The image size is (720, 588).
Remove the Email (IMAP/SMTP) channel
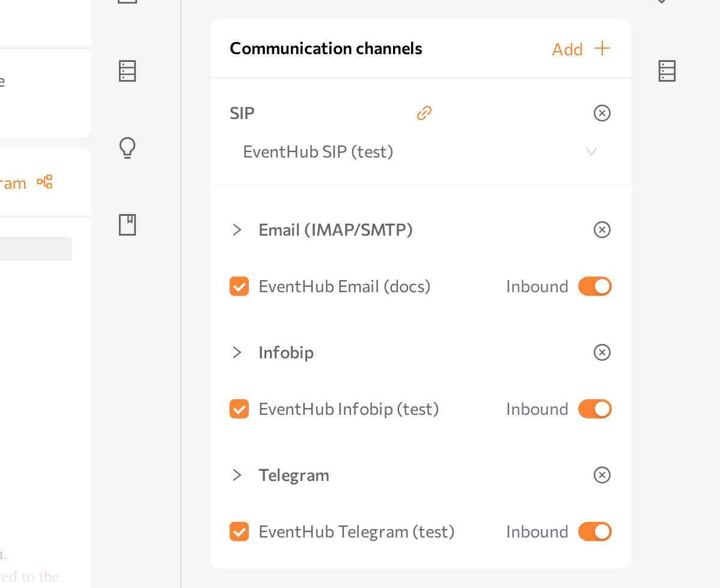(x=602, y=230)
